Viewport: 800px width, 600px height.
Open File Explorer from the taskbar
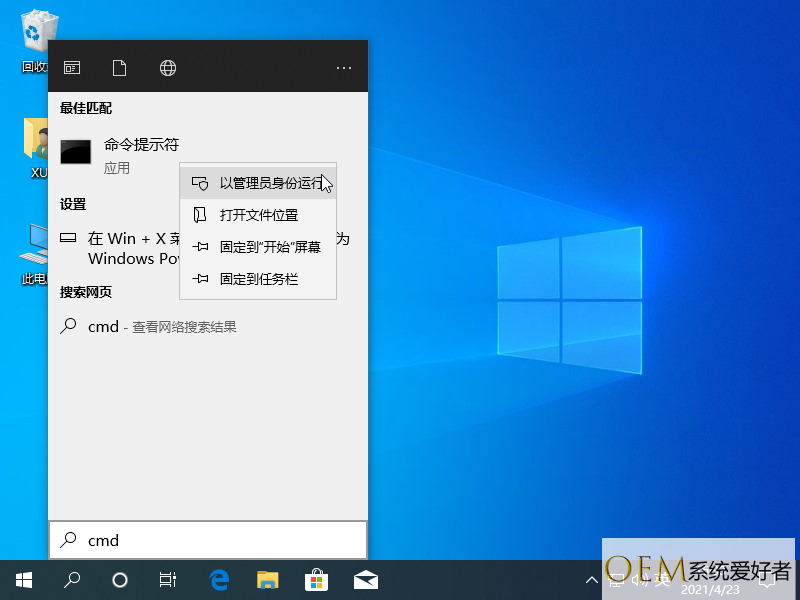(x=267, y=579)
